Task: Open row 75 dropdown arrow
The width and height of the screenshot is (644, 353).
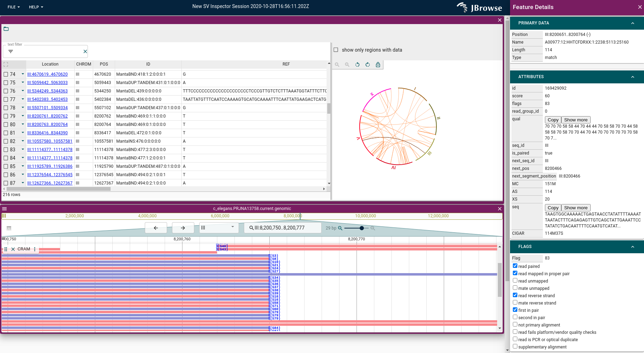Action: (x=23, y=82)
